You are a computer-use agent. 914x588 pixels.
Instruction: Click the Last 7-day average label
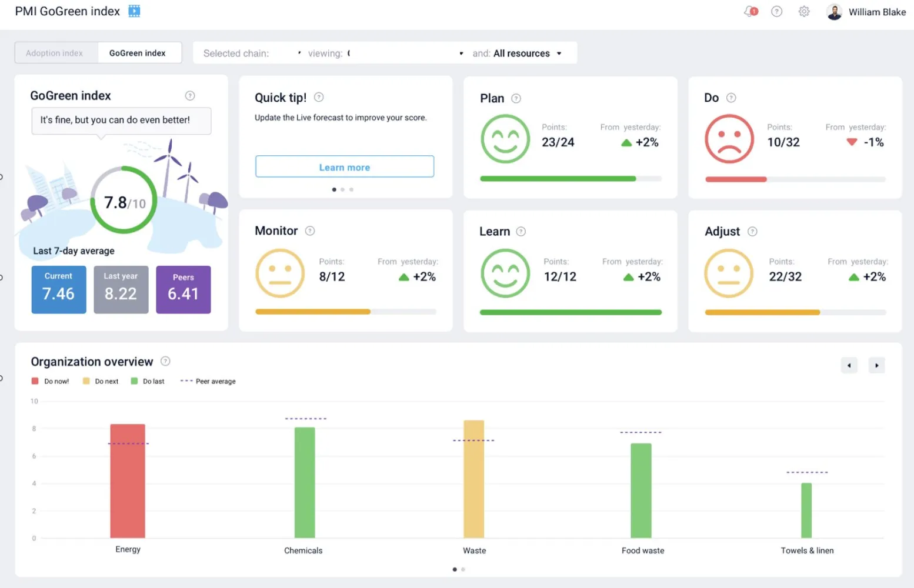coord(74,251)
